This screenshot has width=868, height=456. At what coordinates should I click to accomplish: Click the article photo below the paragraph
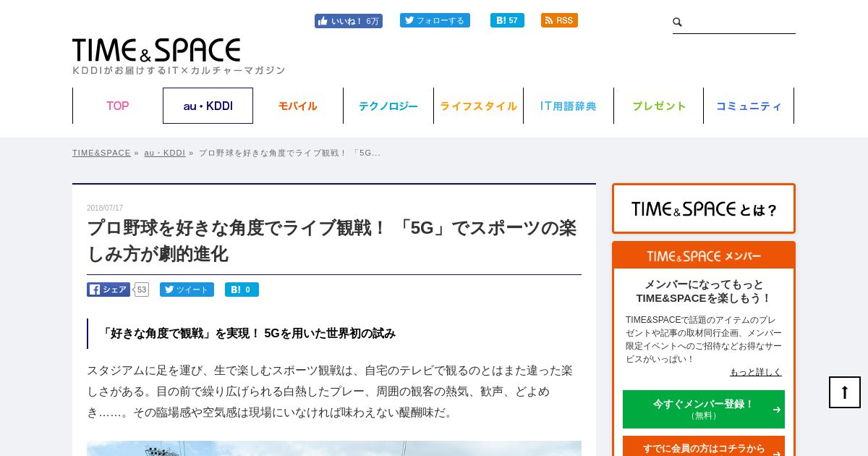pyautogui.click(x=334, y=448)
